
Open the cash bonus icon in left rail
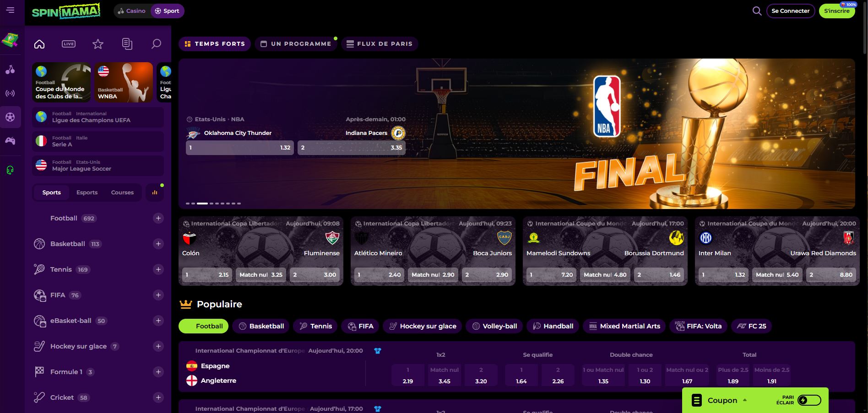pyautogui.click(x=10, y=40)
